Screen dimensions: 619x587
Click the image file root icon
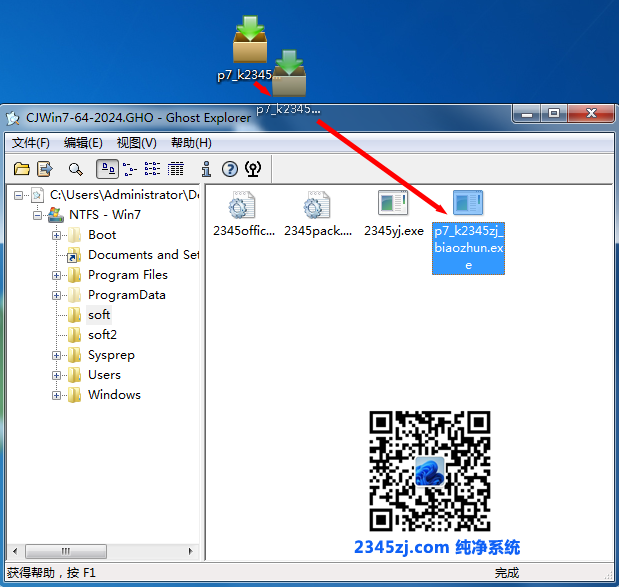(37, 195)
